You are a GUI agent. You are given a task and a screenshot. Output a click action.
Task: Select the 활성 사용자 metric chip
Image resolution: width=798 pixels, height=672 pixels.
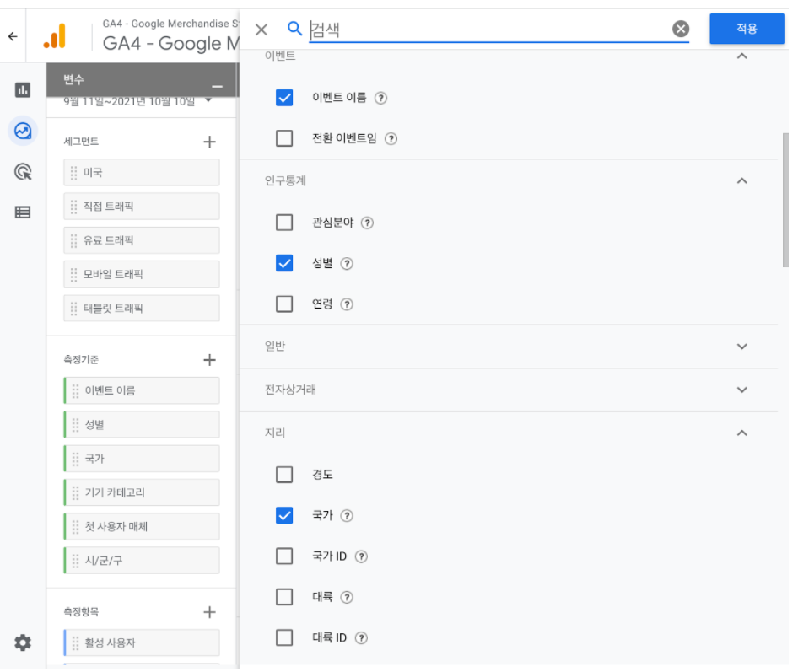click(x=142, y=642)
